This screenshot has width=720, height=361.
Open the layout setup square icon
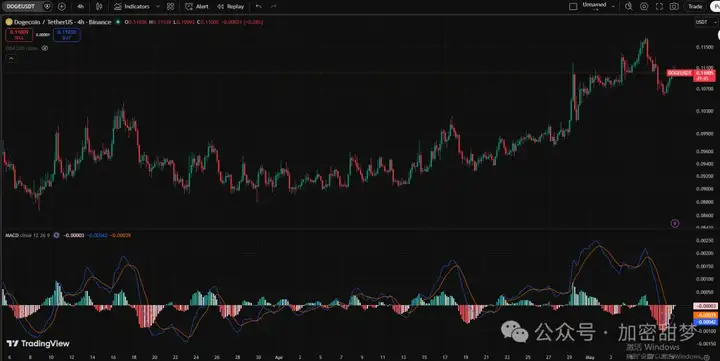(573, 6)
